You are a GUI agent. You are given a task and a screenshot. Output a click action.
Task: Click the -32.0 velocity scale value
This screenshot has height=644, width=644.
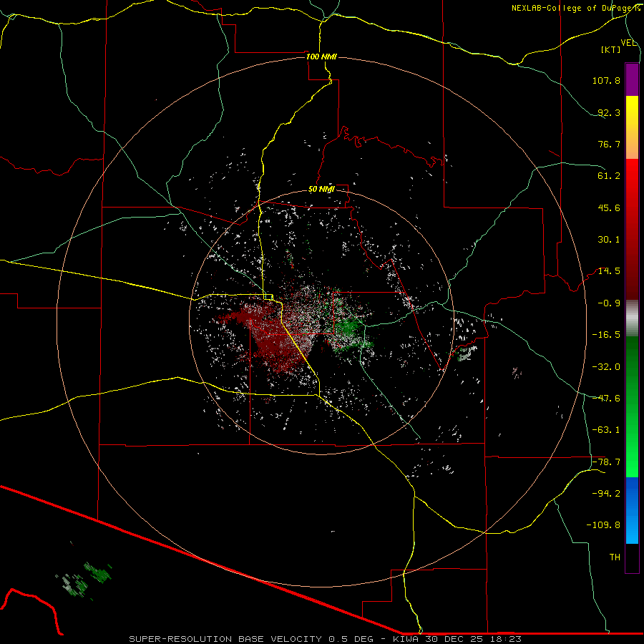606,367
